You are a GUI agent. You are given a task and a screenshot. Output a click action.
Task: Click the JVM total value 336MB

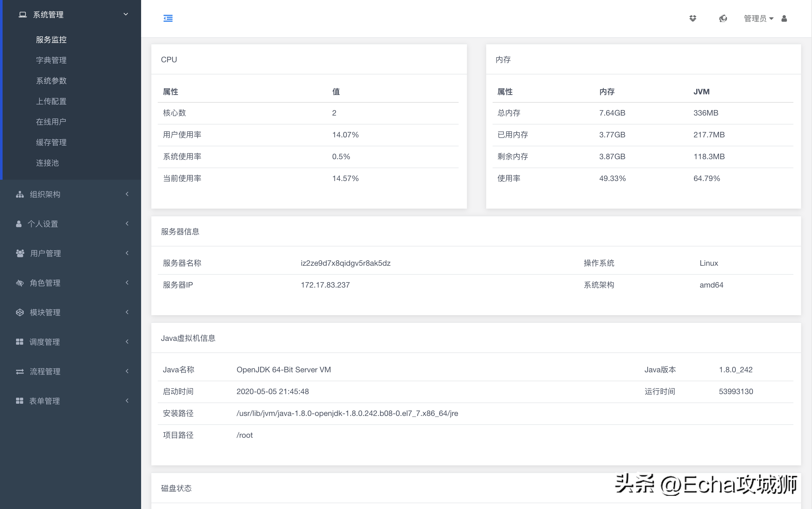click(x=706, y=113)
